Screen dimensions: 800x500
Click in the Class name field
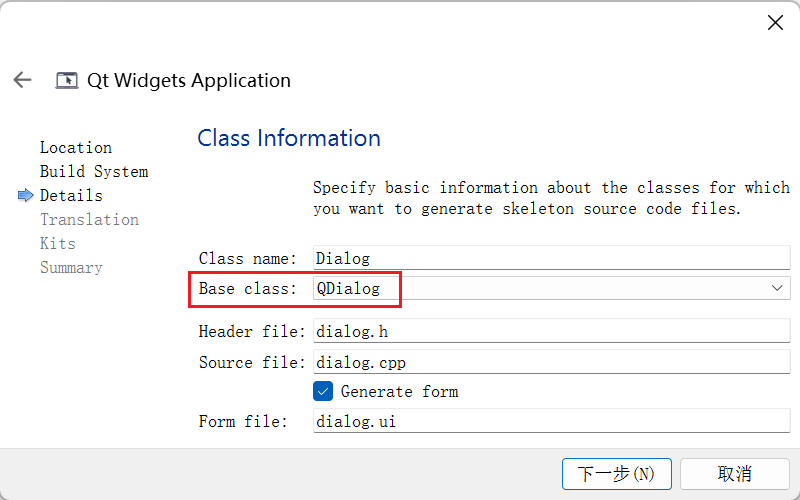552,258
